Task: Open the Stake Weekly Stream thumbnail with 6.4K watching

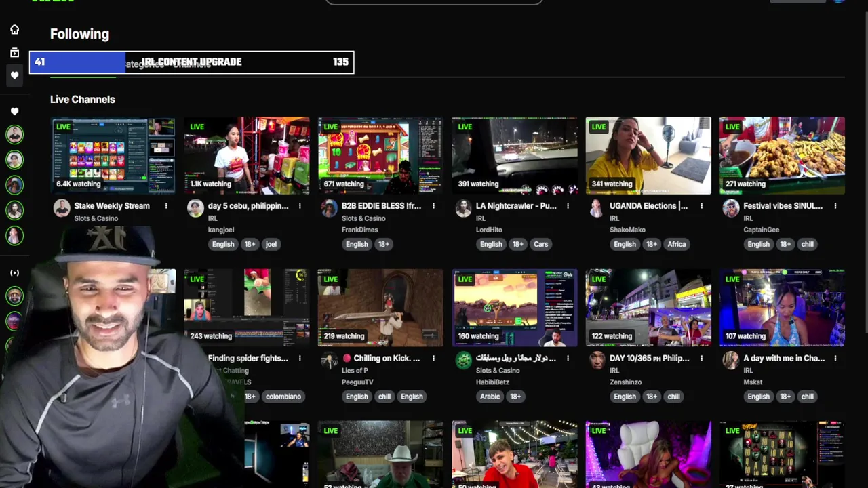Action: pyautogui.click(x=113, y=155)
